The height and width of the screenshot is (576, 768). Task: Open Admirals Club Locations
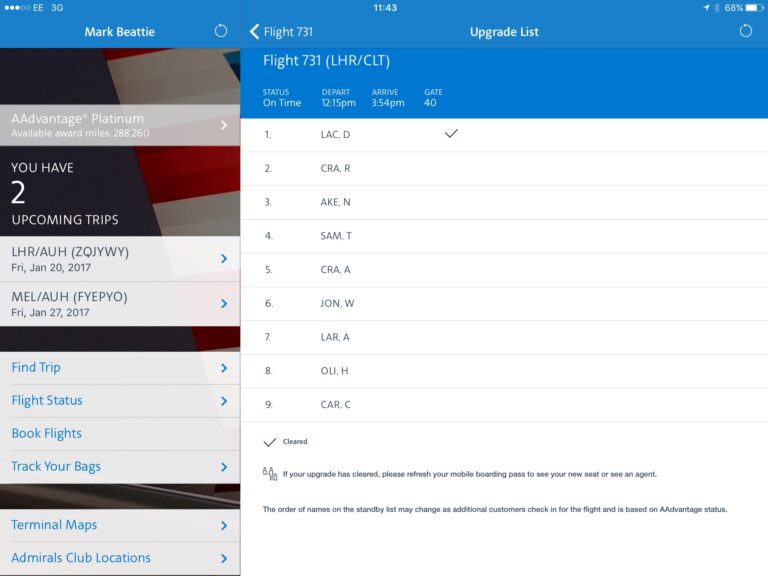[120, 558]
